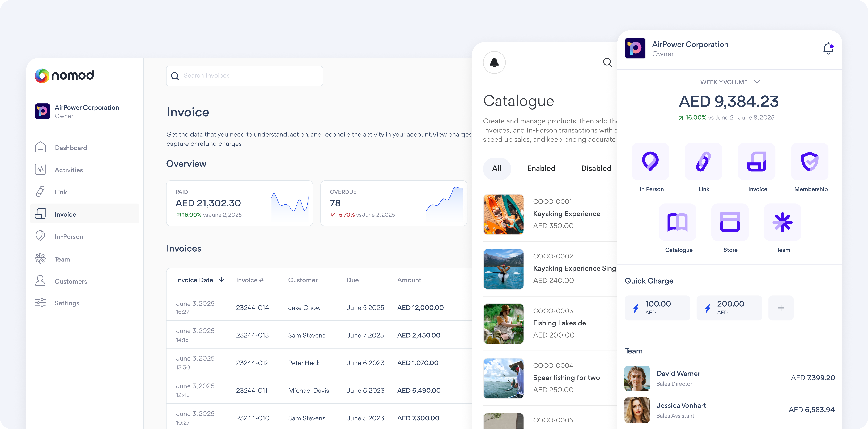The height and width of the screenshot is (429, 868).
Task: Open the Catalogue book tile
Action: (x=678, y=222)
